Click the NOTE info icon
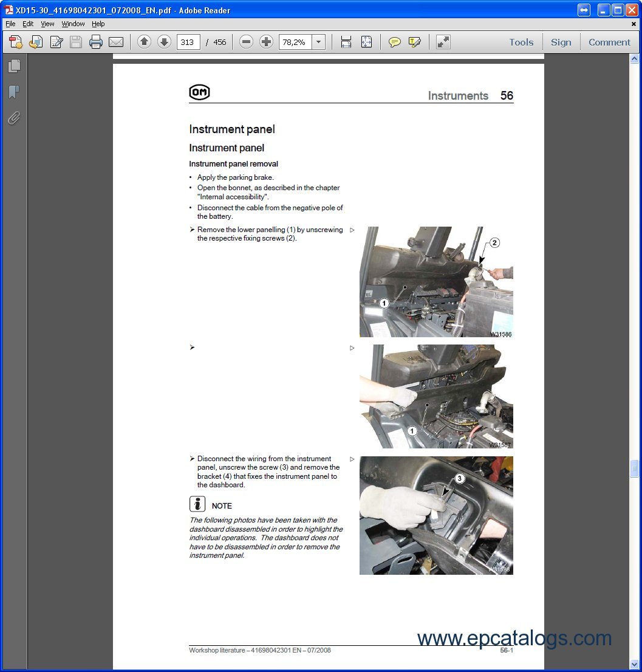The image size is (642, 672). [197, 504]
